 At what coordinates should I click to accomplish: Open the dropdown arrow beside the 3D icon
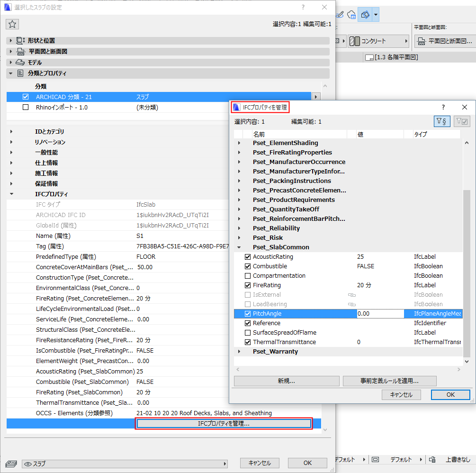(375, 14)
